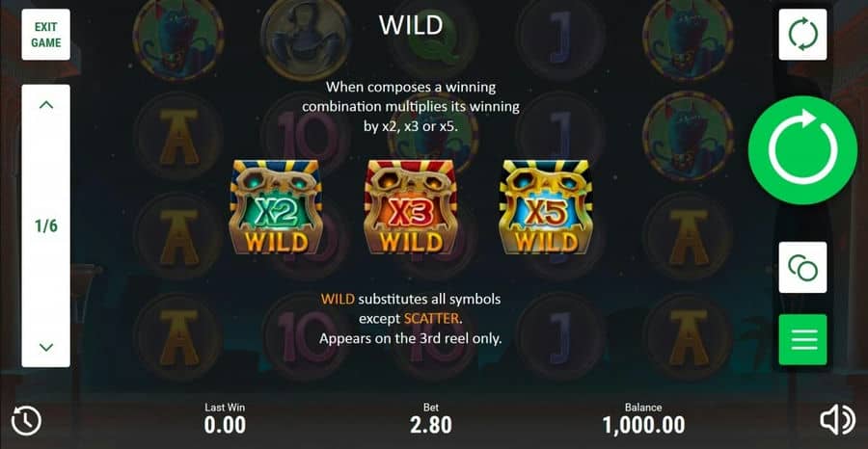Toggle autoplay with the circular arrows icon
The height and width of the screenshot is (449, 868).
tap(802, 35)
